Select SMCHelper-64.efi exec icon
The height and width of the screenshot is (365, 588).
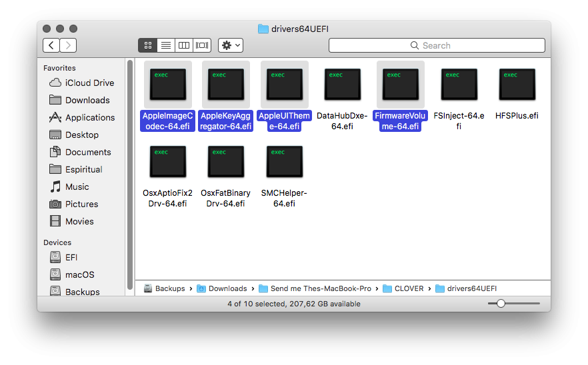(284, 161)
